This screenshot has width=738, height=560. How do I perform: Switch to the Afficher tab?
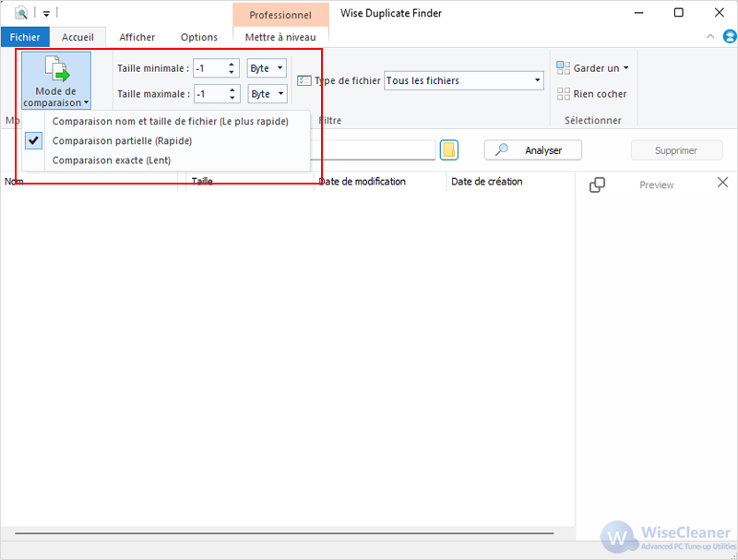(x=137, y=37)
